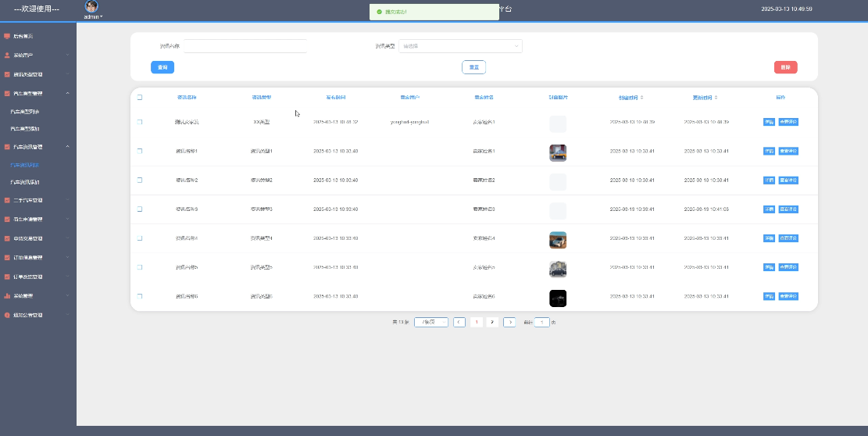Expand the 系统用户 sidebar chevron

[x=67, y=55]
